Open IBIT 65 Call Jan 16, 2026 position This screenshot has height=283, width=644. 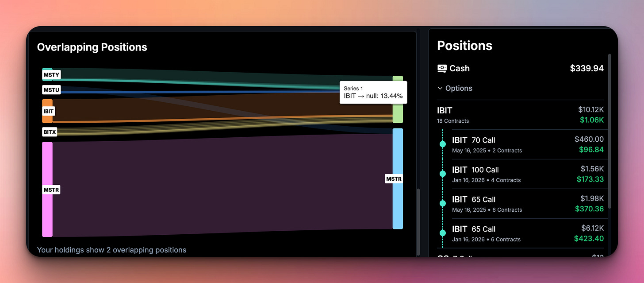[x=528, y=233]
